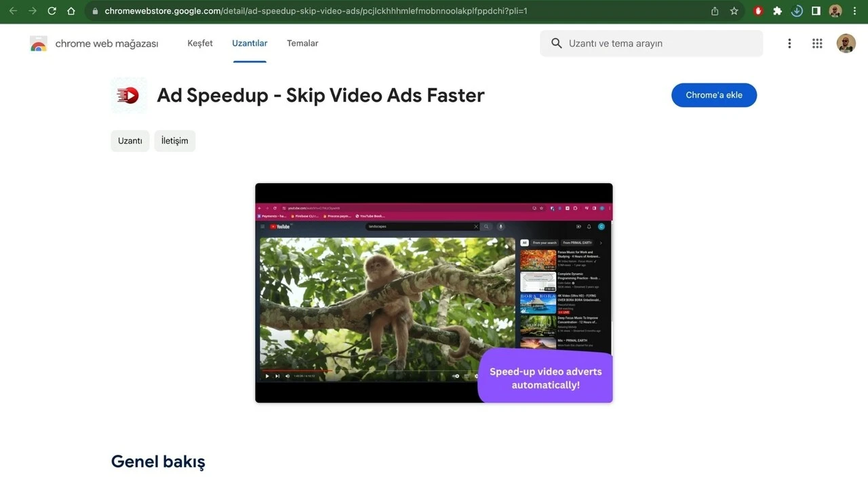
Task: Click the browser home icon
Action: click(x=71, y=11)
